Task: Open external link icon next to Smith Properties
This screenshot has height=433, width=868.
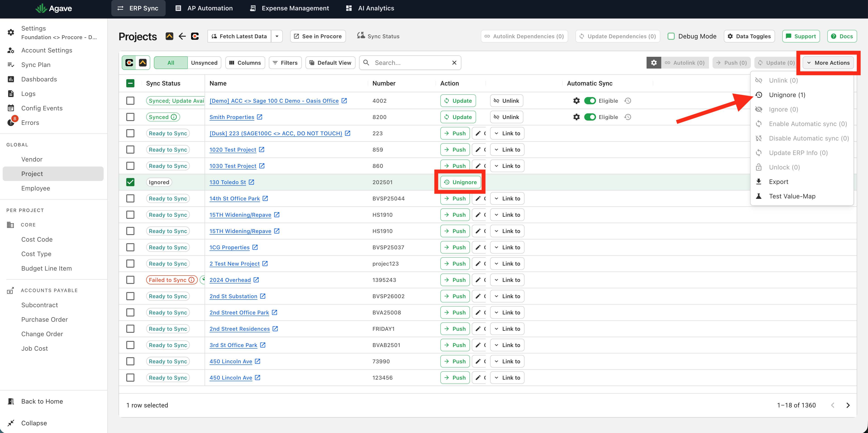Action: [260, 117]
